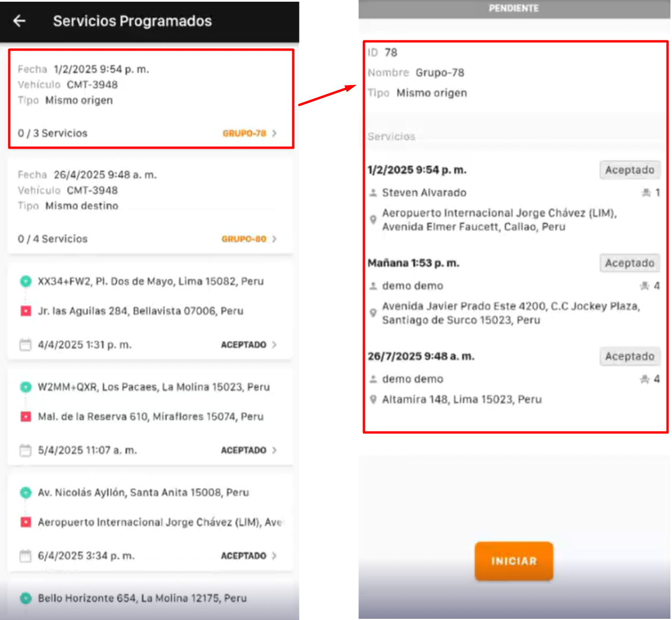Click the 'ID 78' text
This screenshot has width=672, height=620.
point(382,53)
